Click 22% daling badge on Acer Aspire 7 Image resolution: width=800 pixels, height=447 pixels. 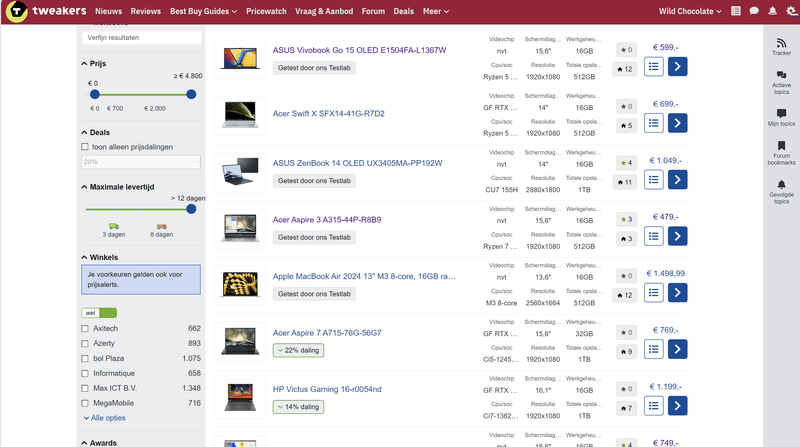click(x=298, y=351)
